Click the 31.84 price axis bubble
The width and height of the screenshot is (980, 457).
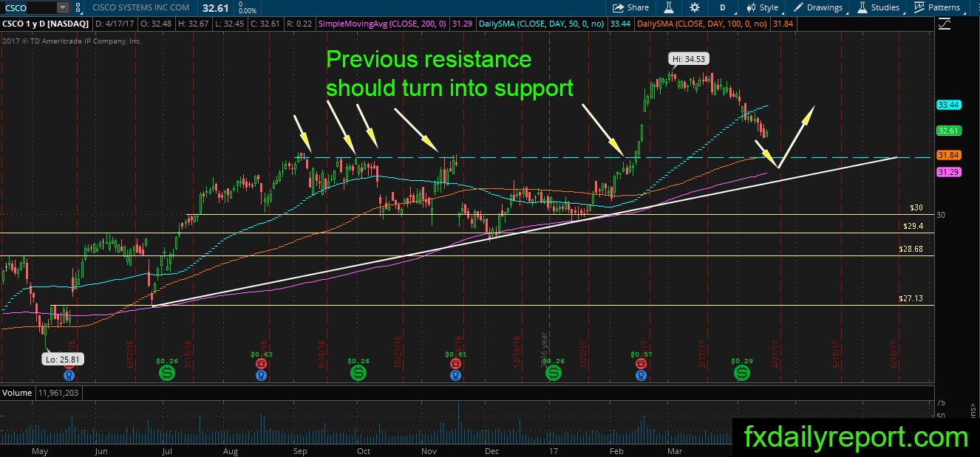coord(948,155)
